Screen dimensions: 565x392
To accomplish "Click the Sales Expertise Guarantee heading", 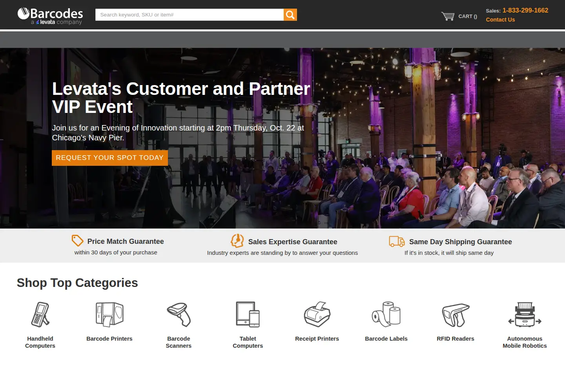I will (293, 242).
